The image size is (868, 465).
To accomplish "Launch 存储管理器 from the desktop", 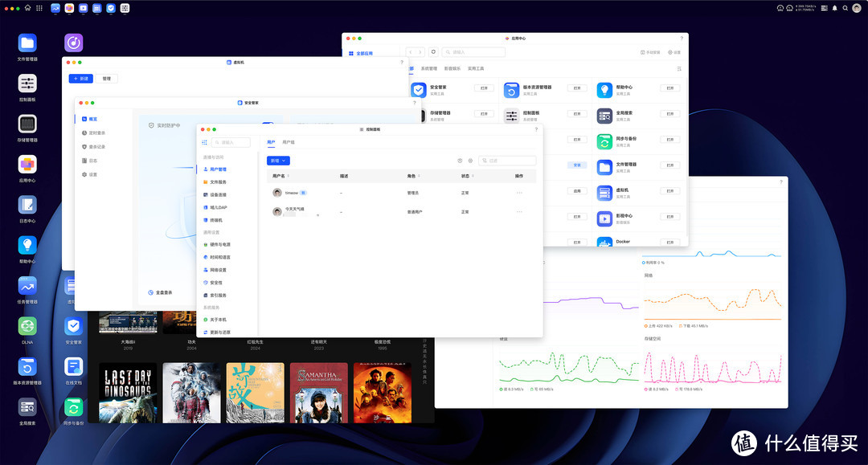I will [27, 124].
